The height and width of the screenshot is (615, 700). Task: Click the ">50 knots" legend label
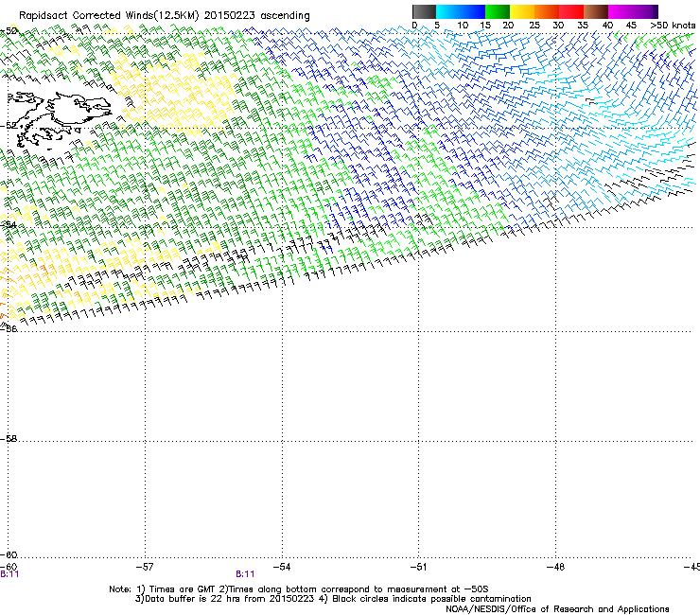click(673, 26)
